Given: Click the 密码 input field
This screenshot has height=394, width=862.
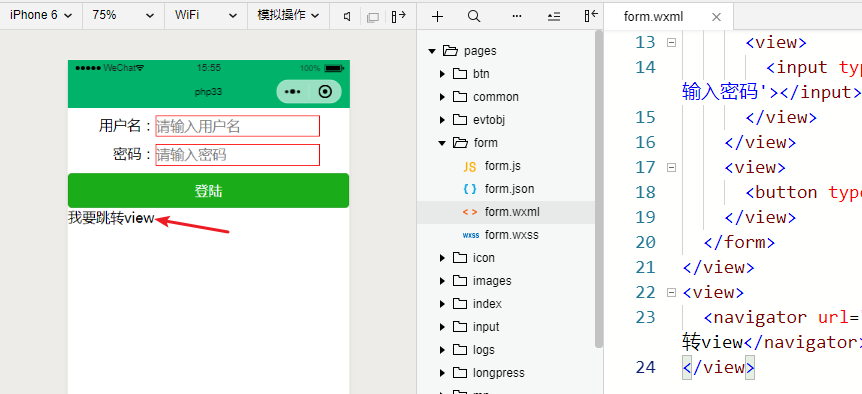Looking at the screenshot, I should (x=237, y=155).
